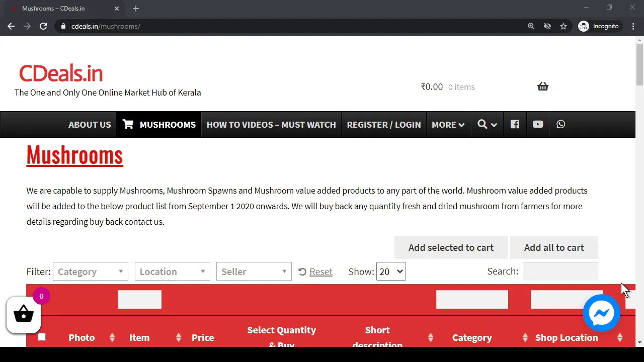Image resolution: width=644 pixels, height=362 pixels.
Task: Click the Select Quantity & Buy header
Action: pyautogui.click(x=281, y=337)
